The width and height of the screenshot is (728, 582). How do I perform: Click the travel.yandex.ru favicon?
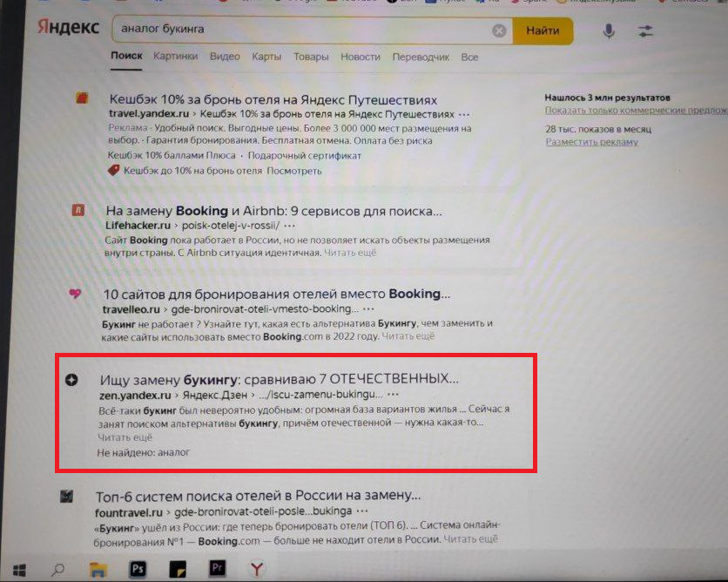point(82,98)
